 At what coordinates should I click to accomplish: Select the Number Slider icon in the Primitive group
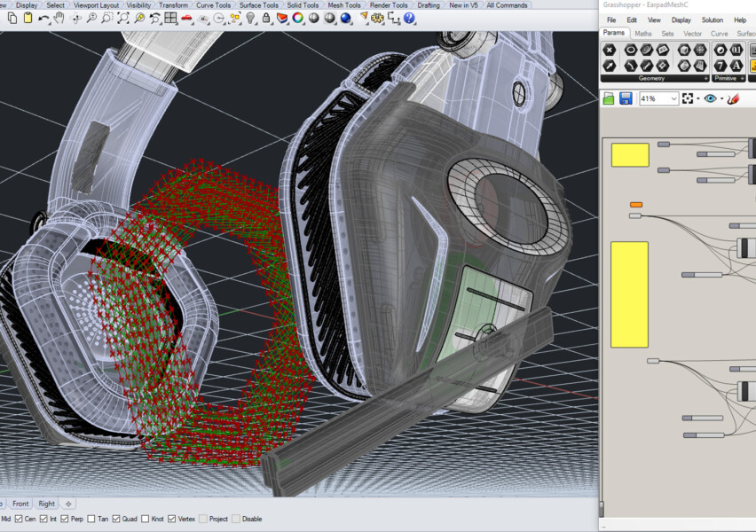pyautogui.click(x=735, y=50)
